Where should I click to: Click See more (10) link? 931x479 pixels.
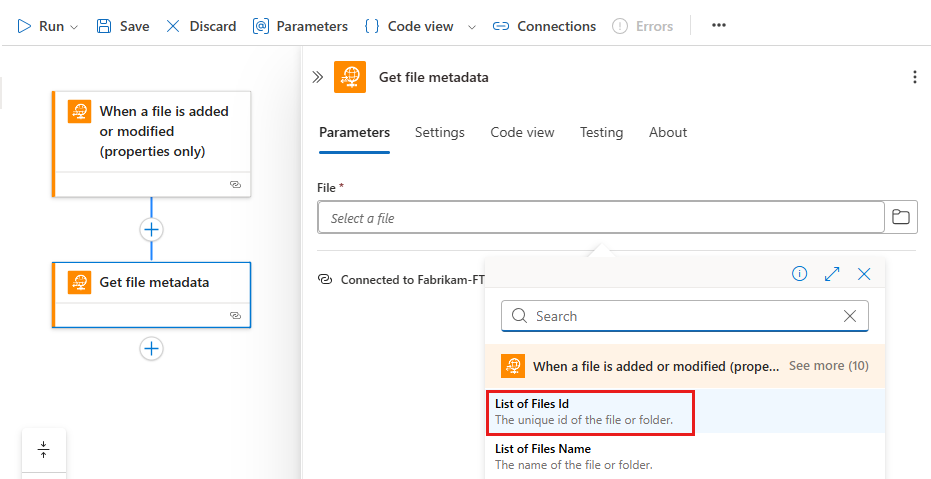pos(828,366)
